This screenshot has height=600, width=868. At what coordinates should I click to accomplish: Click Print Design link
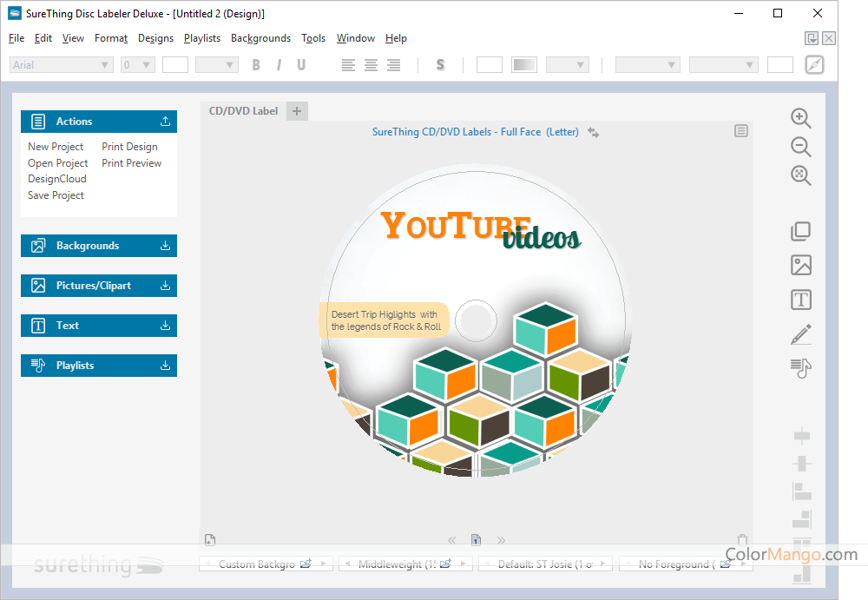pyautogui.click(x=129, y=146)
